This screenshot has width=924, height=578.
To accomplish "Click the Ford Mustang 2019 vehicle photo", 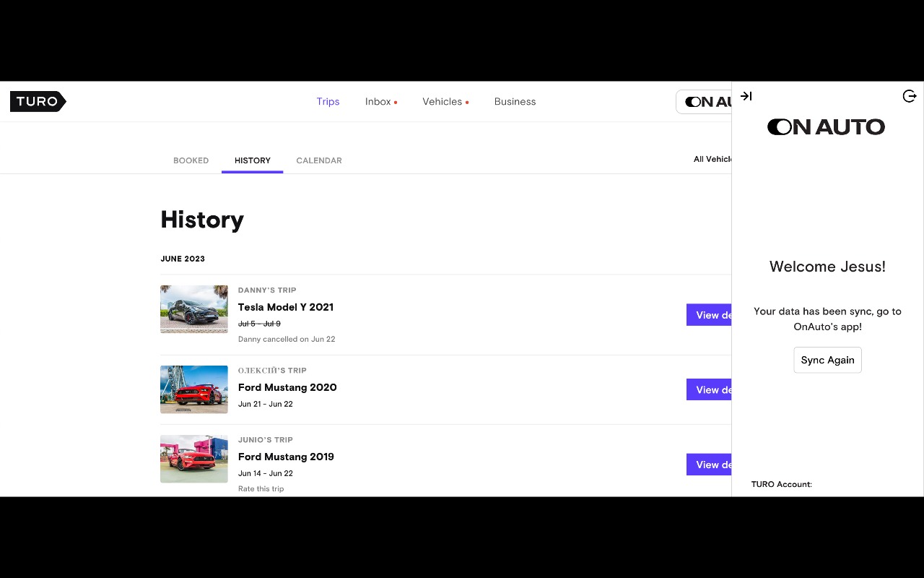I will [193, 459].
